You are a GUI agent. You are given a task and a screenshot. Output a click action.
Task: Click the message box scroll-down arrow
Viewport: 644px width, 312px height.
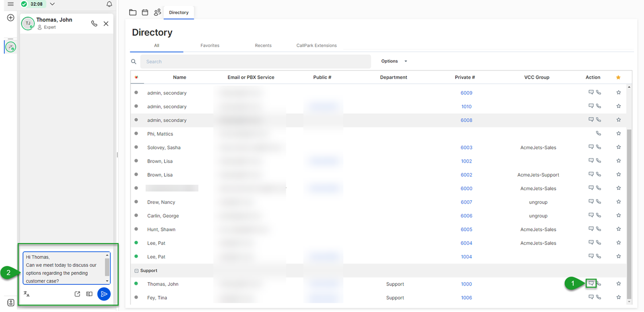[107, 281]
